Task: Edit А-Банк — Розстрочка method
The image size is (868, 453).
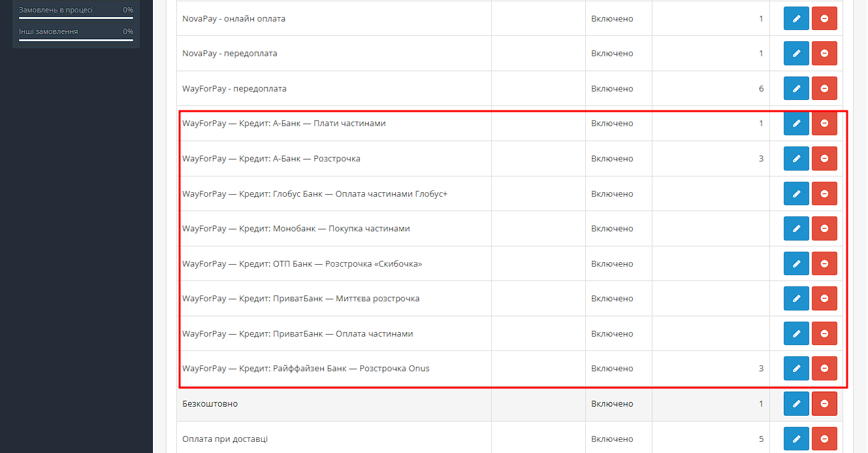Action: pyautogui.click(x=796, y=158)
